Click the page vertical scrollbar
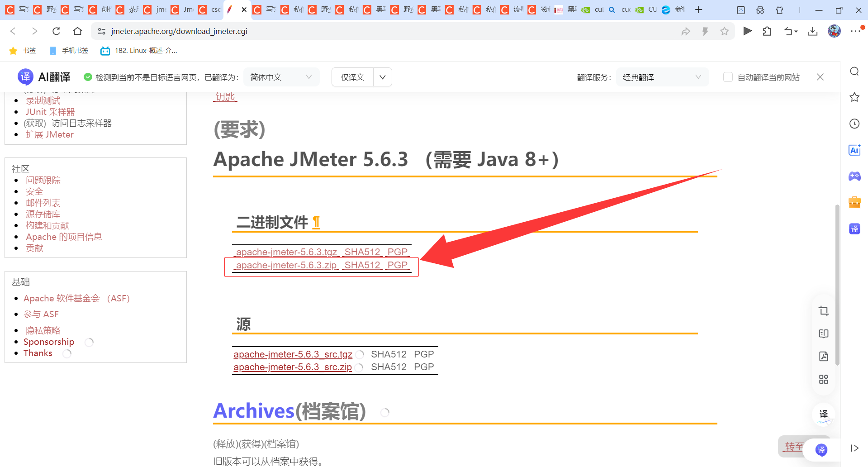The image size is (868, 467). pyautogui.click(x=837, y=285)
